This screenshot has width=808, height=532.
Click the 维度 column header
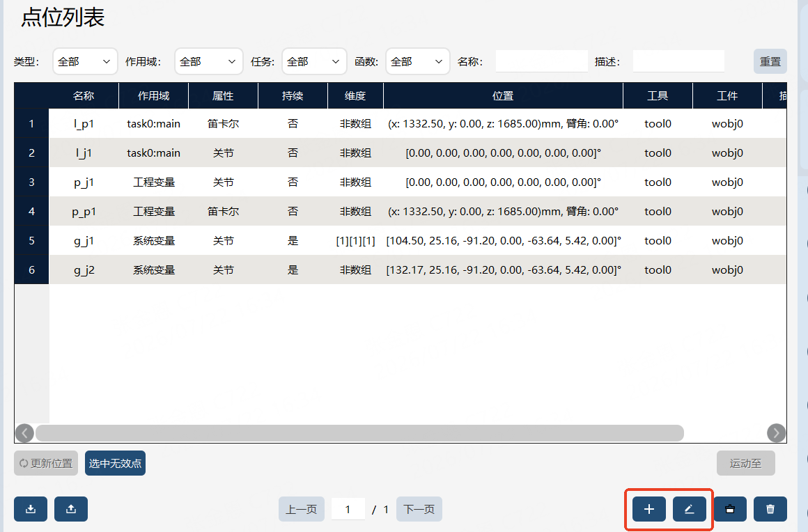355,96
